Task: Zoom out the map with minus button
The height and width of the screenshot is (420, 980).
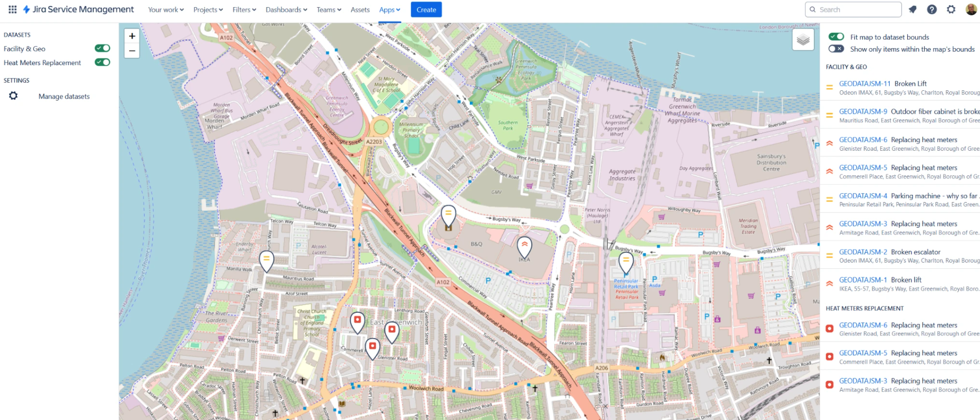Action: (x=132, y=50)
